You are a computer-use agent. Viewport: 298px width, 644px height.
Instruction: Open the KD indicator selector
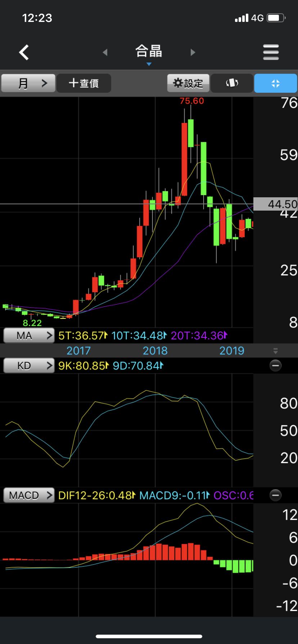(x=29, y=366)
